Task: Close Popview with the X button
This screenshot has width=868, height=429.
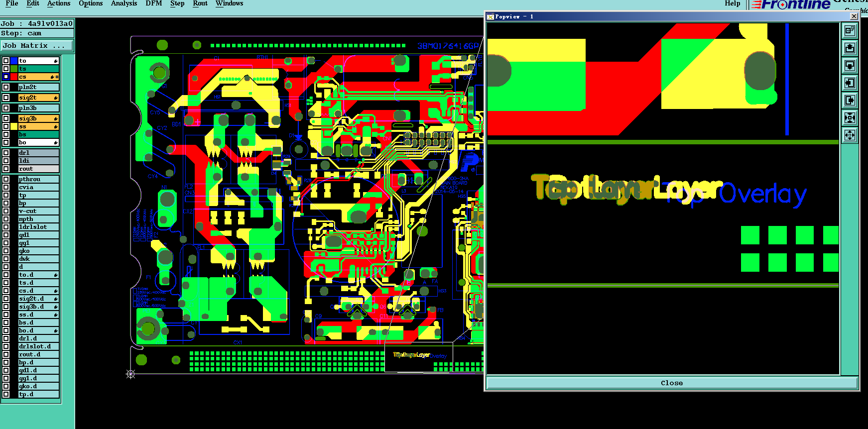Action: click(x=854, y=16)
